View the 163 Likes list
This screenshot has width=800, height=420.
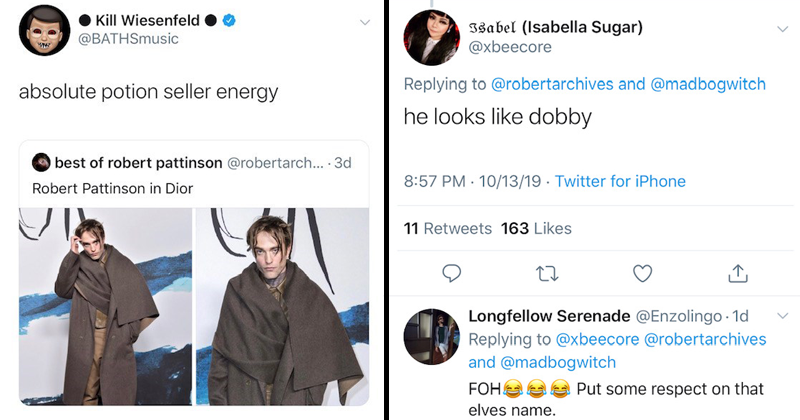[x=535, y=228]
